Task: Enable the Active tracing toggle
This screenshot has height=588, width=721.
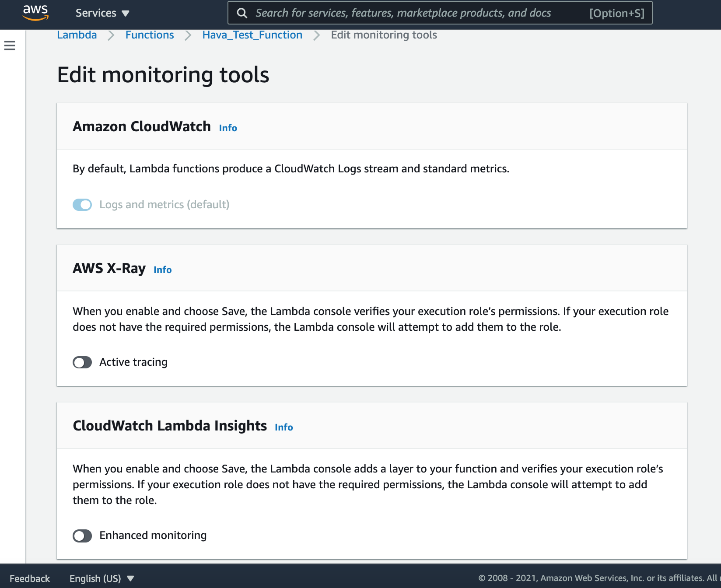Action: point(82,362)
